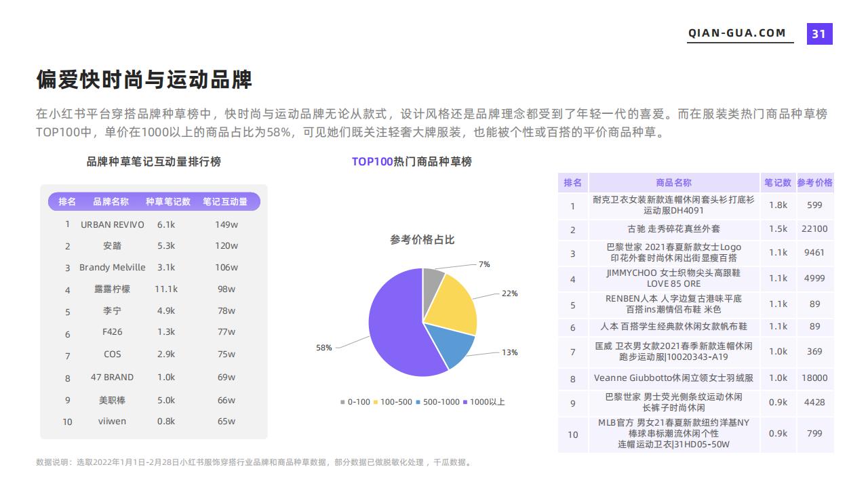Click the 商品名称 column header
Screen dimensions: 868x488
click(x=673, y=182)
